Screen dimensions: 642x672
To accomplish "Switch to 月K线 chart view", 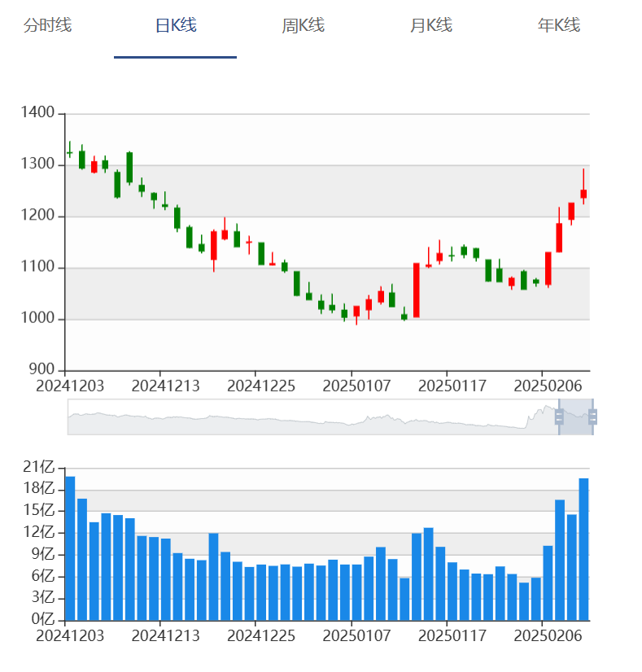I will [x=430, y=25].
